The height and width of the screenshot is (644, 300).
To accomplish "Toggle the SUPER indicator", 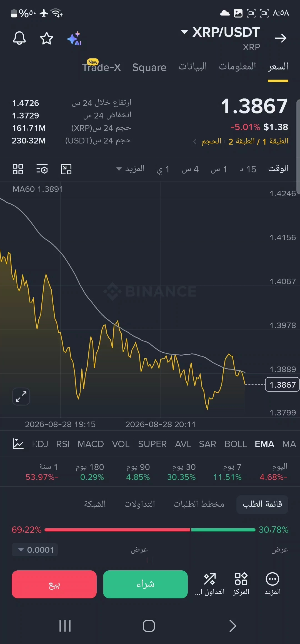I will [152, 444].
